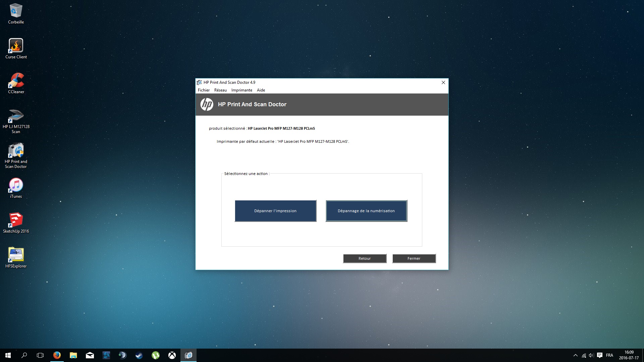This screenshot has height=362, width=644.
Task: Open the Aide menu
Action: coord(261,90)
